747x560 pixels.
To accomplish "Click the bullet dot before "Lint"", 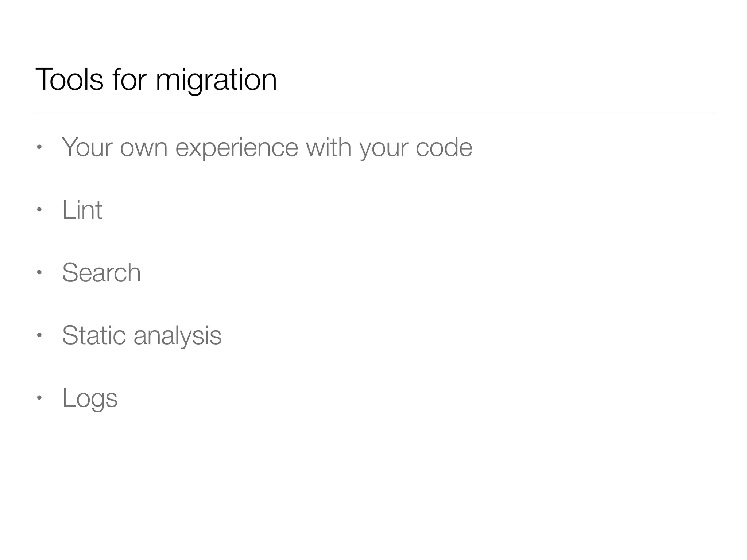I will [x=39, y=210].
